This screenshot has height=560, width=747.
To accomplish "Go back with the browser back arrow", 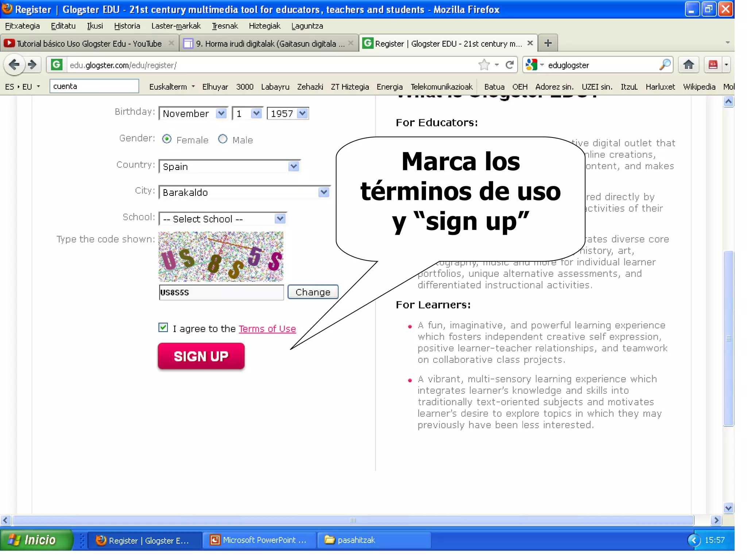I will coord(14,65).
